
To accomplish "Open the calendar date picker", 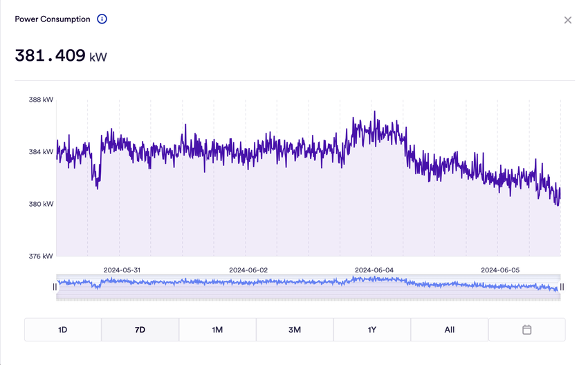I will tap(526, 330).
